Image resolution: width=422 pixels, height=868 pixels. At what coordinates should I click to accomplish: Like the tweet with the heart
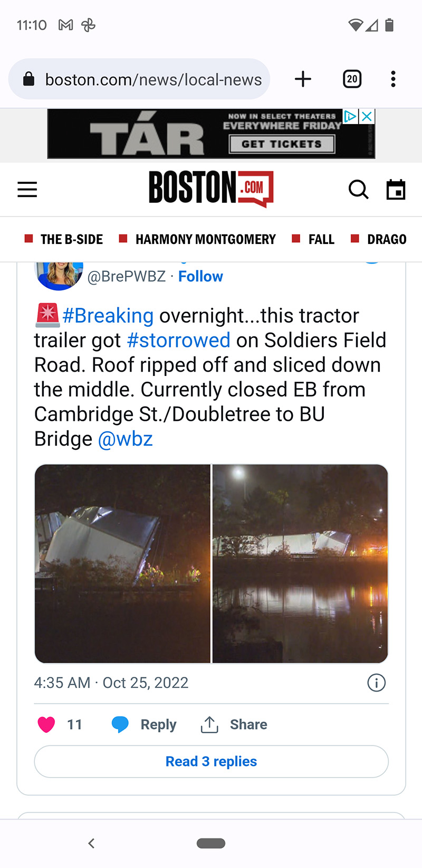pos(46,724)
